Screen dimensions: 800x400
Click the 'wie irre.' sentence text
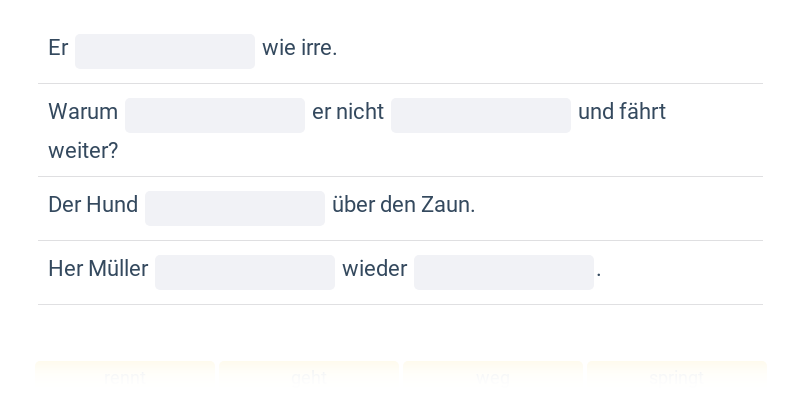click(x=299, y=48)
